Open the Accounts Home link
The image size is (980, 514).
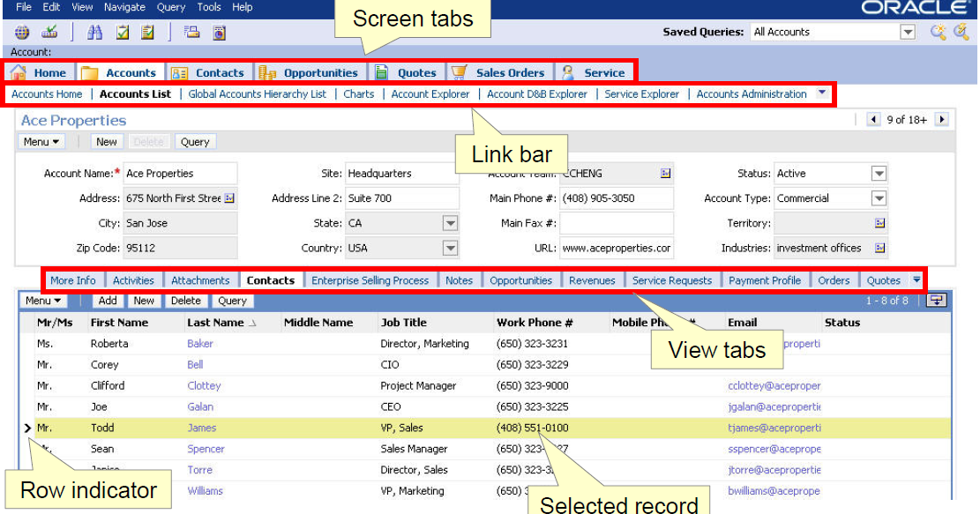(47, 93)
